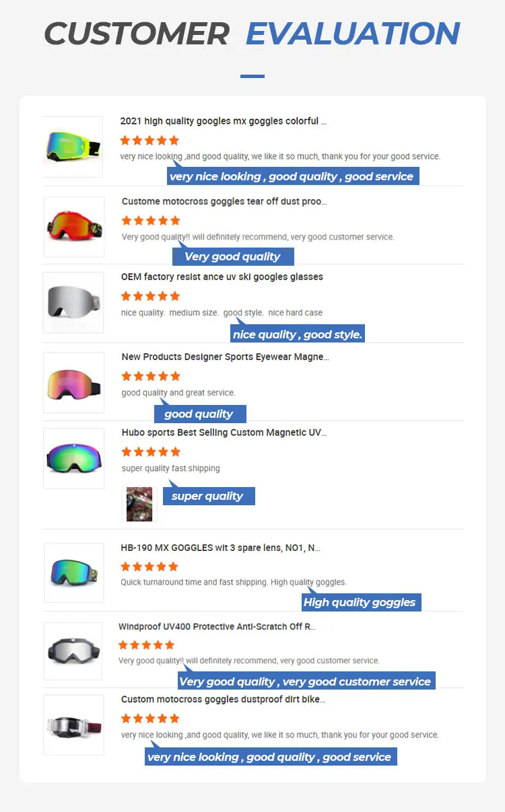The image size is (505, 812).
Task: Open the Hubo sports green goggles thumbnail
Action: [x=74, y=458]
